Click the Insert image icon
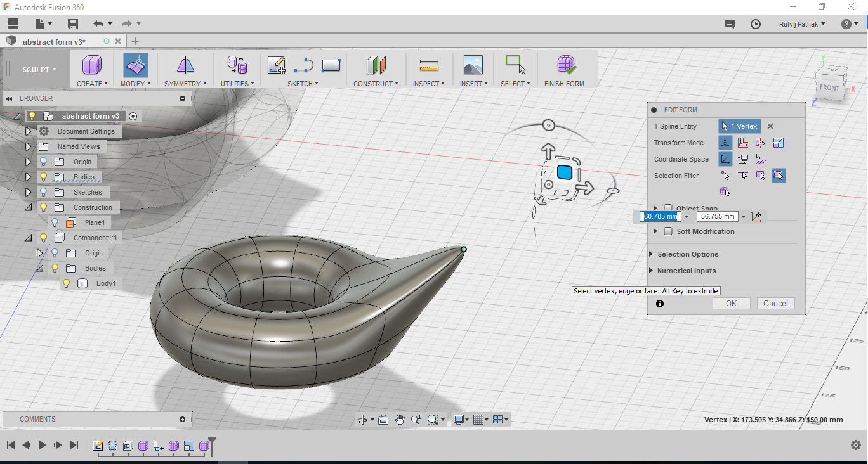 (x=473, y=65)
